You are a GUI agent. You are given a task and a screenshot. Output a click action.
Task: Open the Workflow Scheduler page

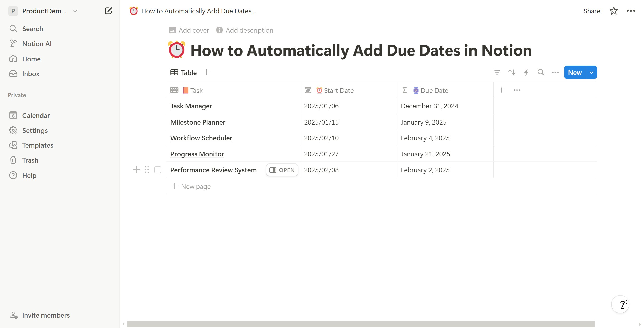201,138
